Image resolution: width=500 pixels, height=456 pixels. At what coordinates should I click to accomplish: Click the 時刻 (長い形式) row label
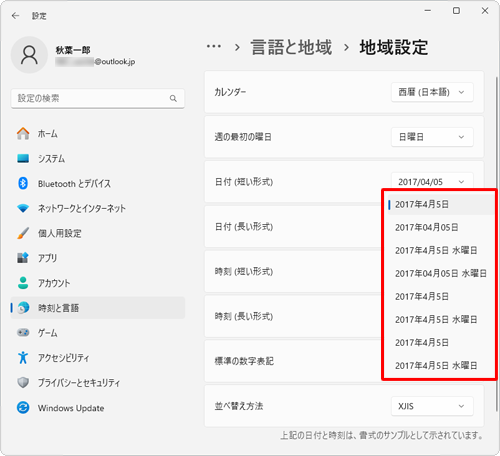pyautogui.click(x=244, y=316)
